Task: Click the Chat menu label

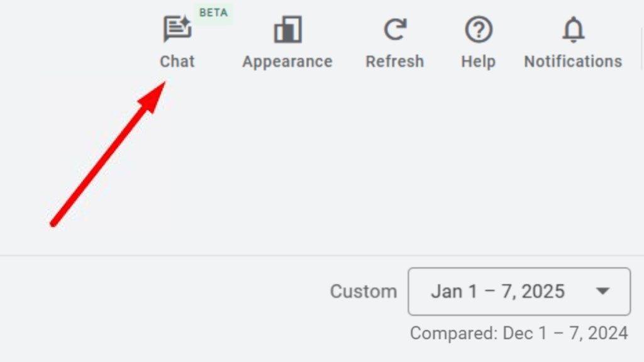Action: (x=177, y=61)
